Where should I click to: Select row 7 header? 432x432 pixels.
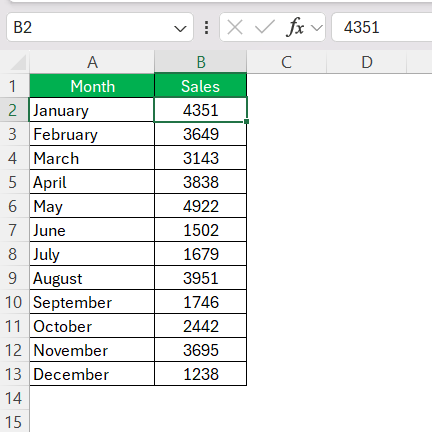coord(14,230)
